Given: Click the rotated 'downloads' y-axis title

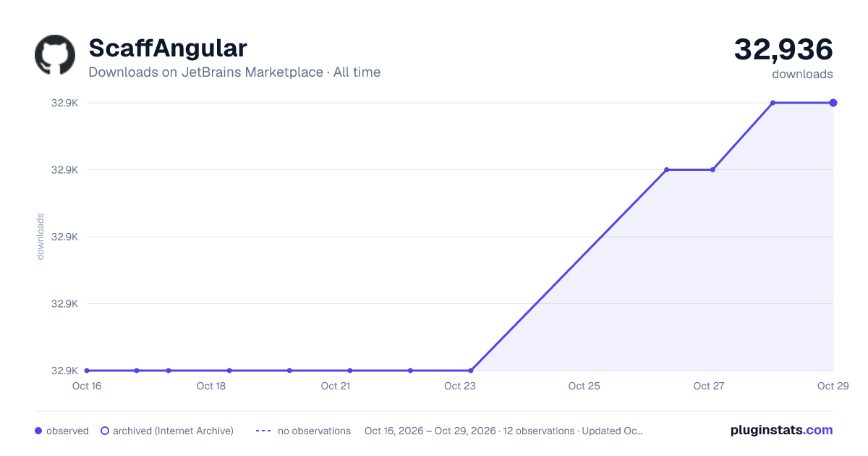Looking at the screenshot, I should click(41, 237).
